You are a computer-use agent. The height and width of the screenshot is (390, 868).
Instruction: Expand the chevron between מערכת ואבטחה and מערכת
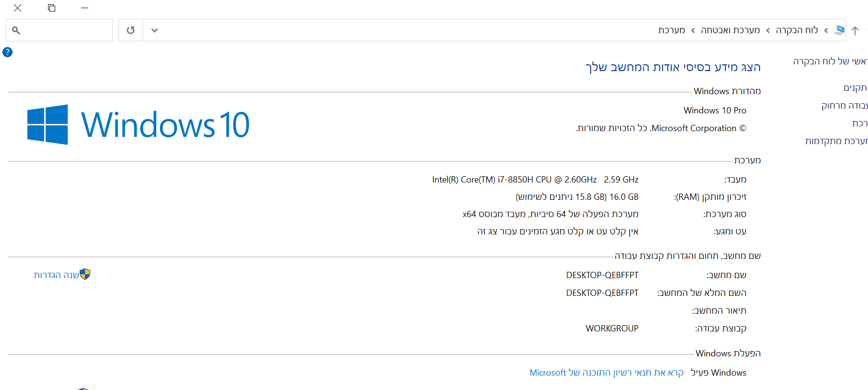click(693, 31)
